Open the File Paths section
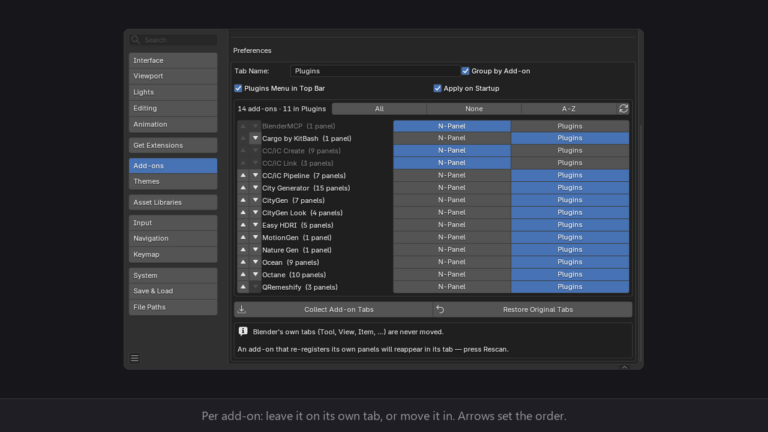Screen dimensions: 768x432 pyautogui.click(x=173, y=307)
